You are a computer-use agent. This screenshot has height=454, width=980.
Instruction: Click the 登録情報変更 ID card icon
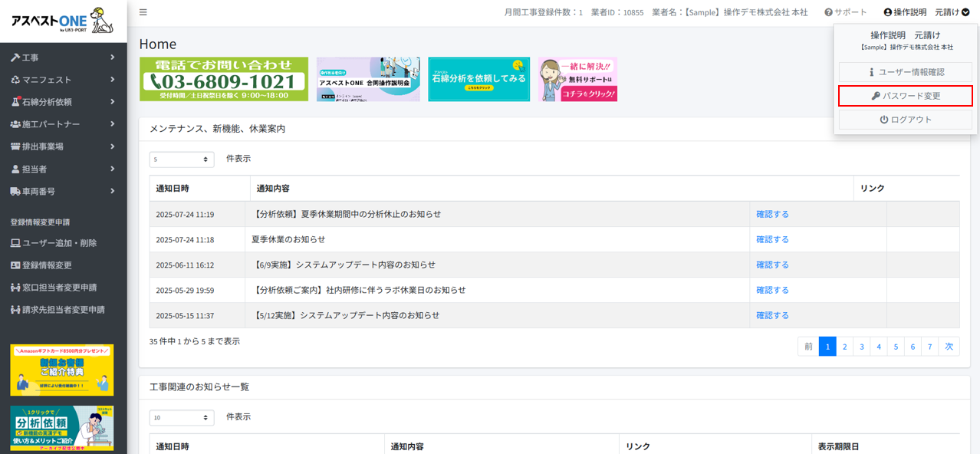click(x=15, y=265)
